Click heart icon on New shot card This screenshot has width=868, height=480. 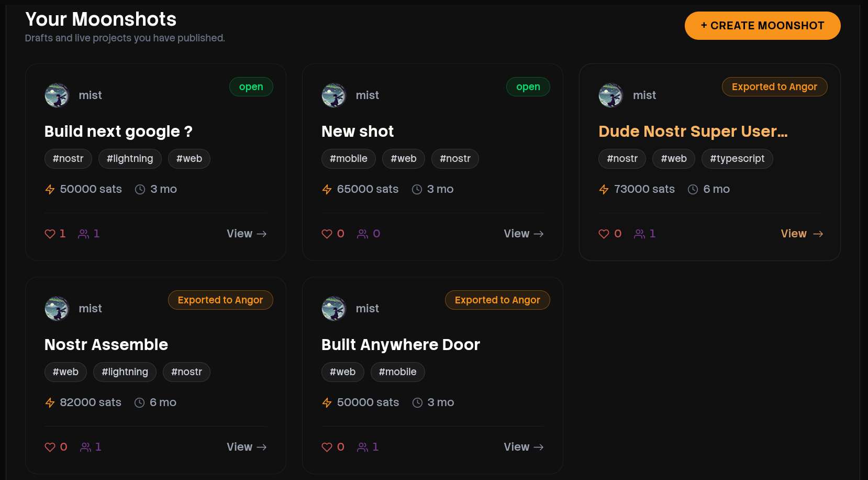point(327,234)
